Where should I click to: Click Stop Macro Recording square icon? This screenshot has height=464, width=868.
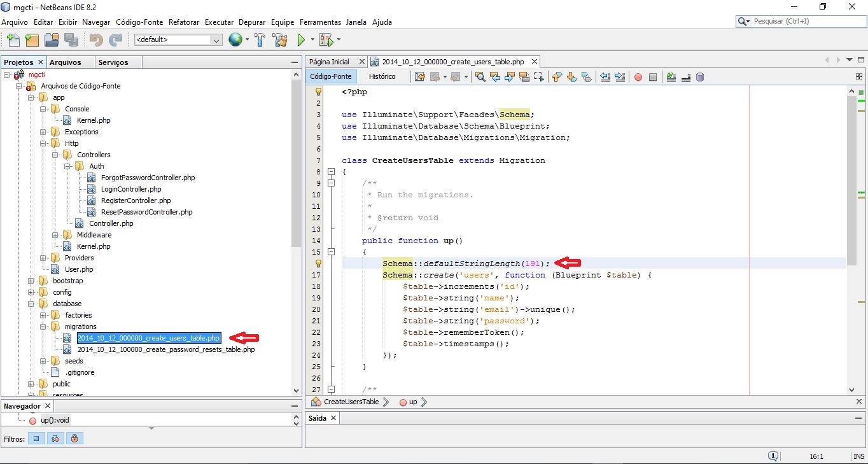point(653,77)
